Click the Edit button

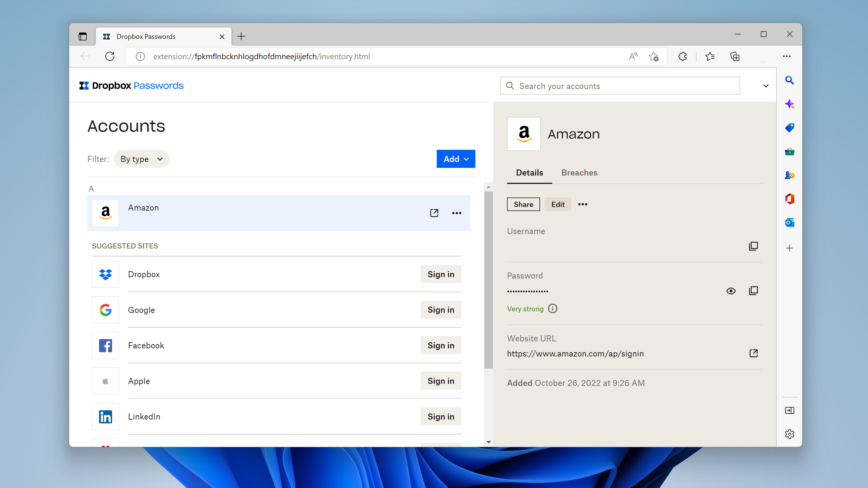point(558,204)
